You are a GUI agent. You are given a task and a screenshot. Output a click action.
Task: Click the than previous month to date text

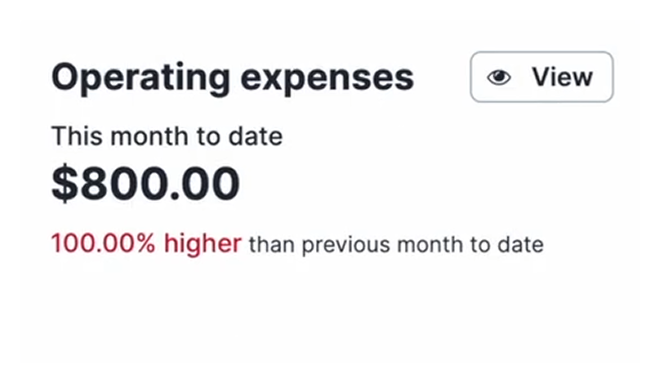[x=396, y=245]
